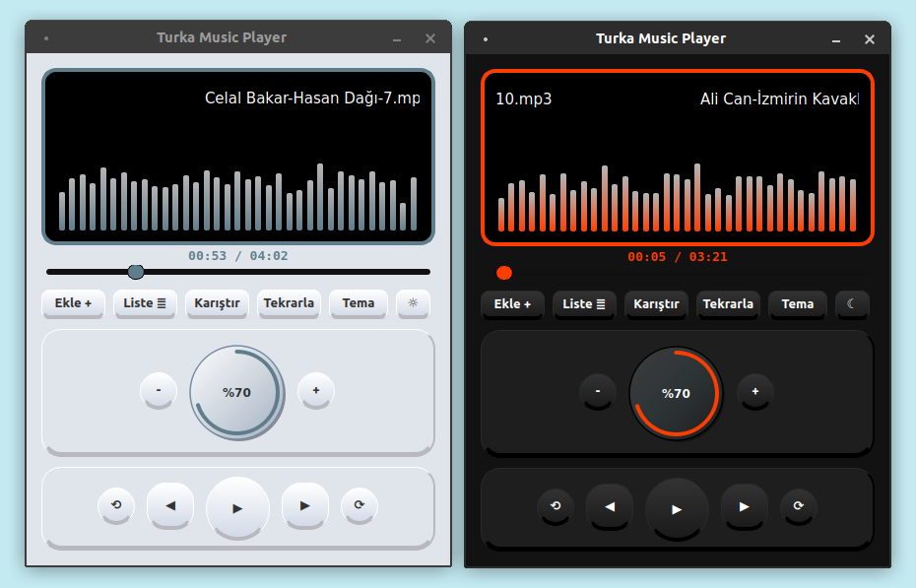Open the Liste playlist in light player
Image resolution: width=916 pixels, height=588 pixels.
tap(145, 303)
